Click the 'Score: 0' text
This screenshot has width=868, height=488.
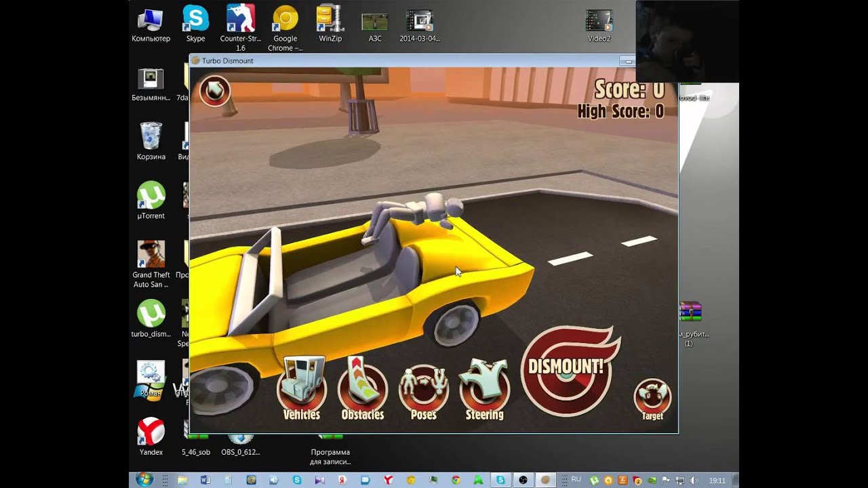tap(629, 89)
